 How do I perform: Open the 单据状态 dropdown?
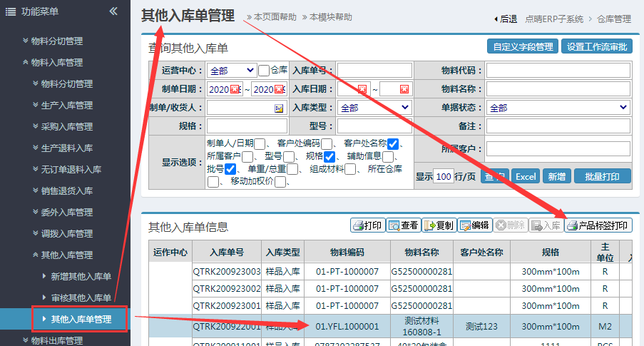558,108
